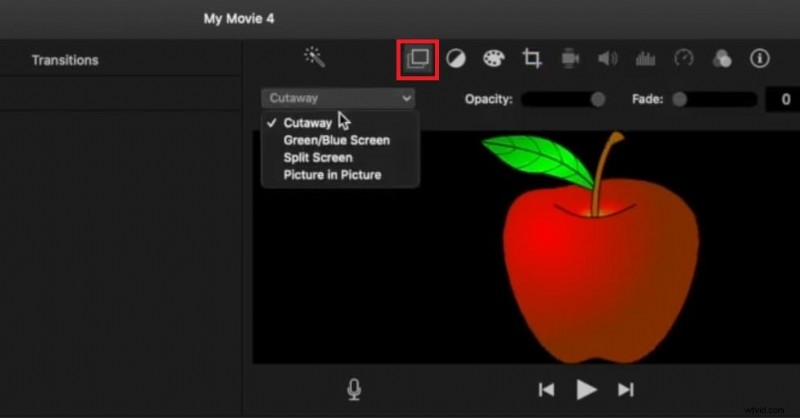
Task: Click the Opacity slider handle
Action: [x=598, y=99]
